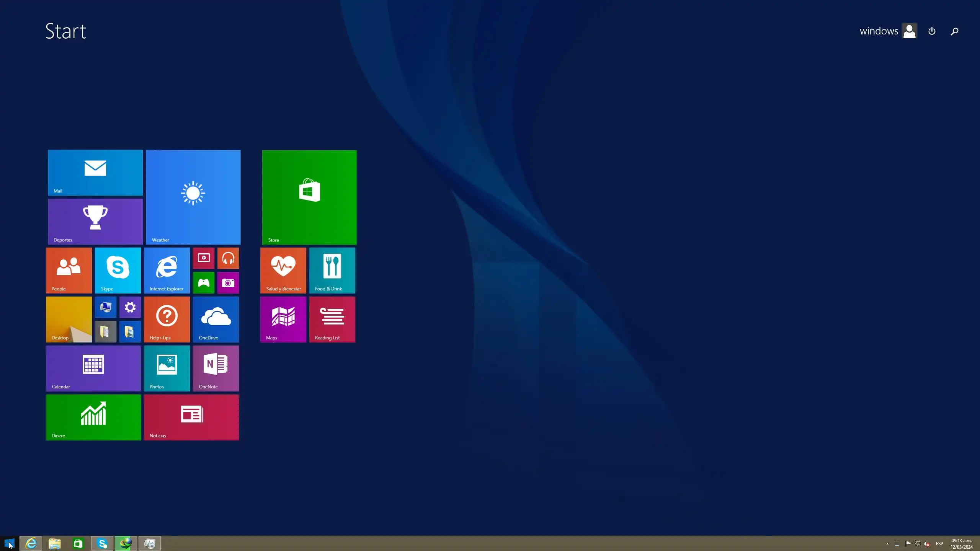Show hidden tray icons arrow
This screenshot has width=980, height=551.
click(887, 544)
